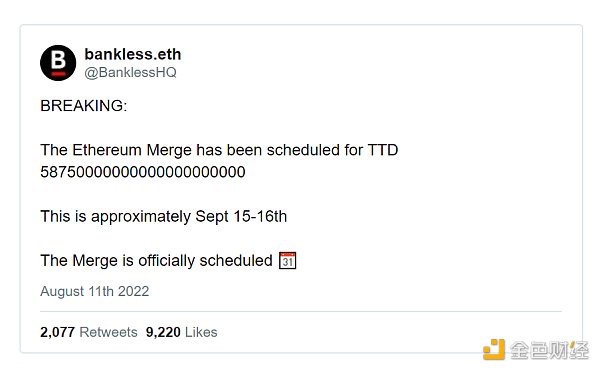The image size is (600, 371).
Task: Click the 金色财经 watermark text
Action: (x=549, y=350)
